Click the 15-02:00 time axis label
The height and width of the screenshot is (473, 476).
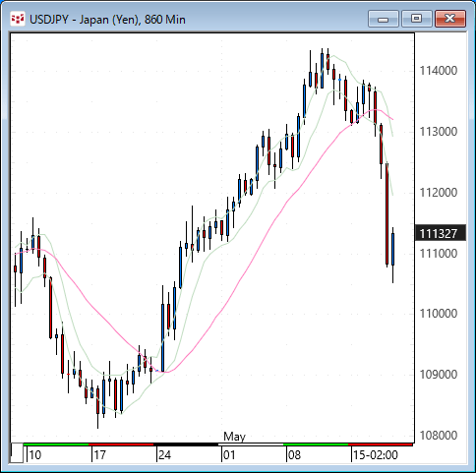[x=376, y=455]
